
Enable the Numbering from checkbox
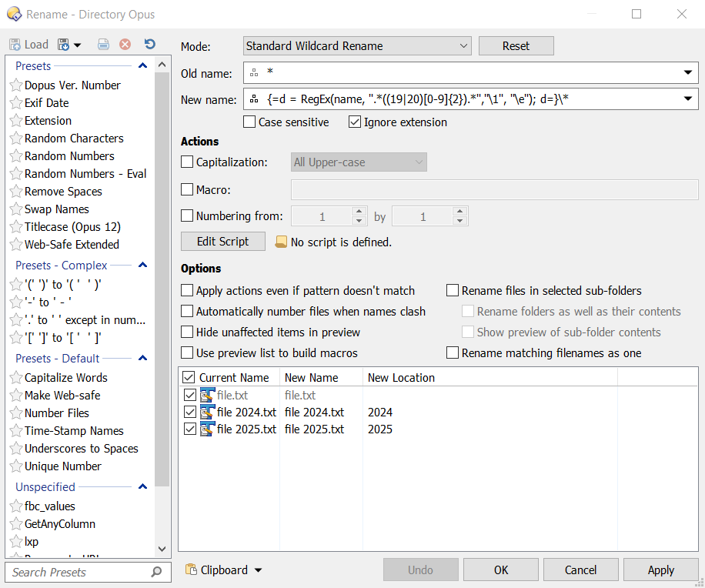pos(187,215)
